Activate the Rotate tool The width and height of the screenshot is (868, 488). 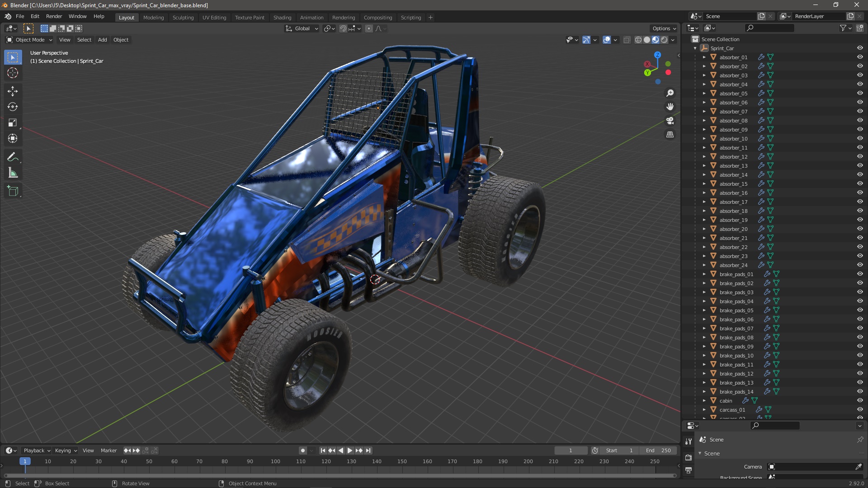[13, 107]
